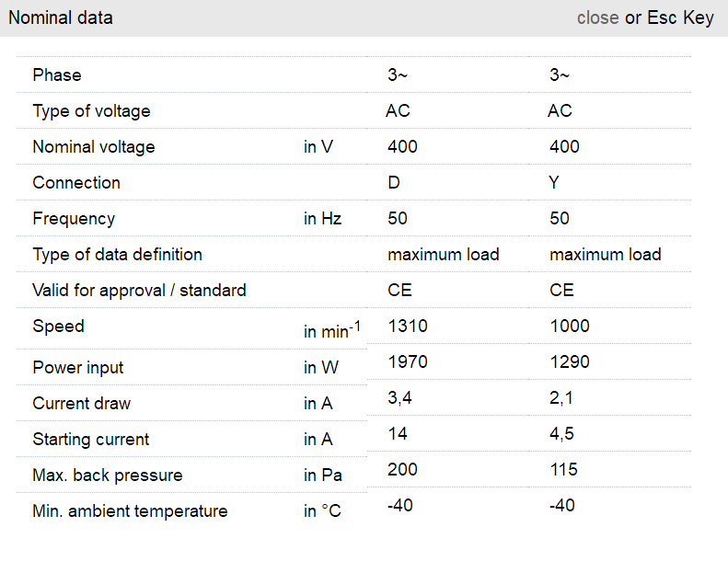Click the connection value 'D'

tap(394, 183)
